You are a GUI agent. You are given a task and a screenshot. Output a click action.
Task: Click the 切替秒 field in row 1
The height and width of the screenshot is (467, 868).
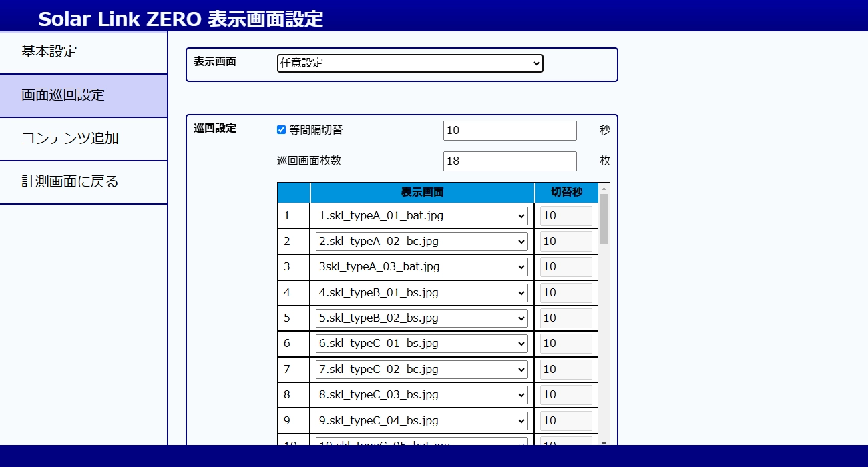(566, 216)
